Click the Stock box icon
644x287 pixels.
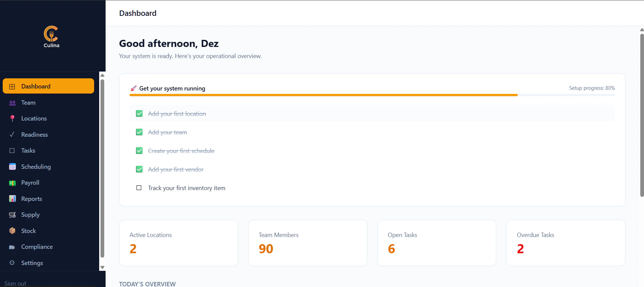tap(12, 231)
